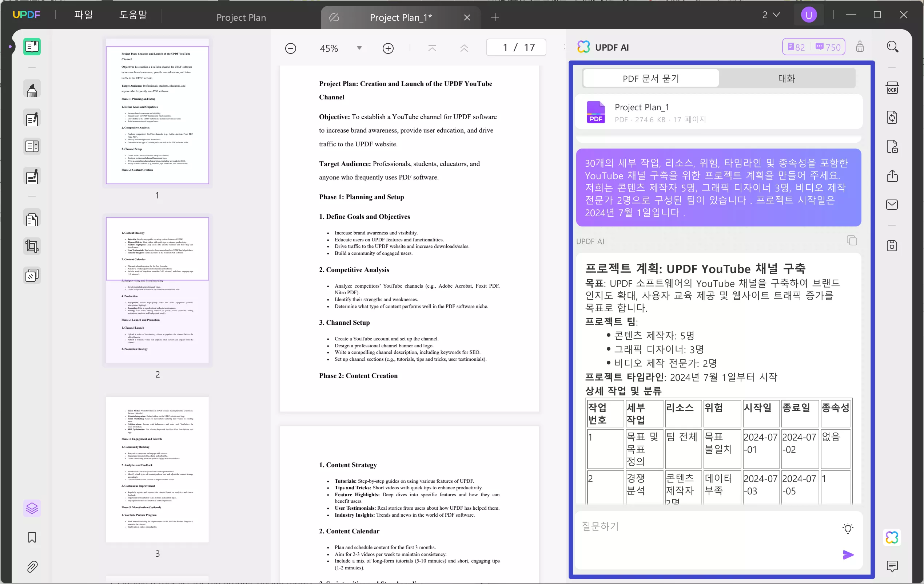Click the '종속성' table header cell

835,413
